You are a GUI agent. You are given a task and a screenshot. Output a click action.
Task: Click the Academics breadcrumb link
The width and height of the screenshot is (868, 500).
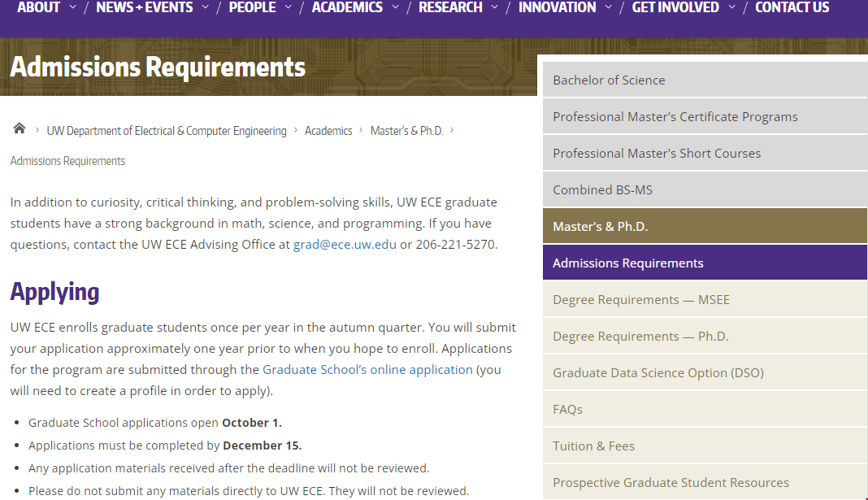click(x=328, y=131)
